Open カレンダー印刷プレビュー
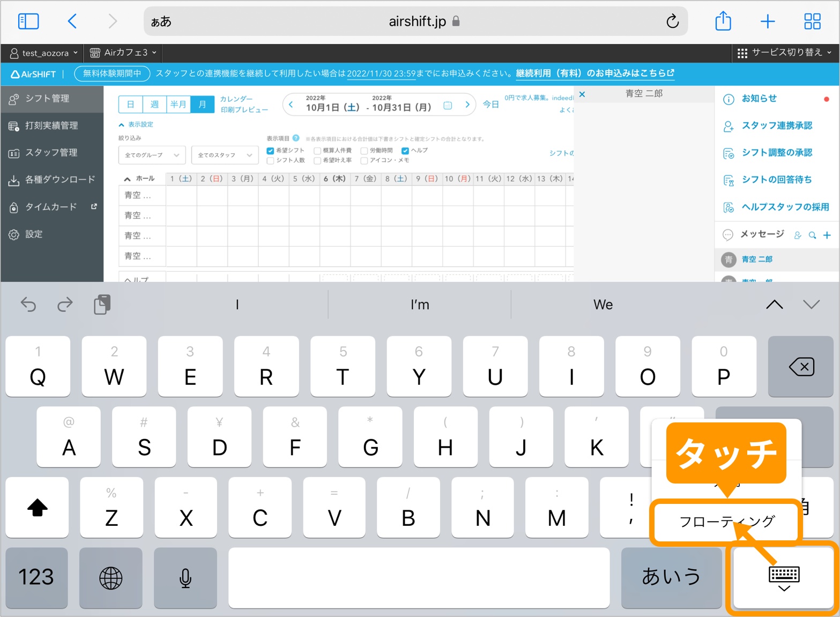Screen dimensions: 840x617 point(243,105)
